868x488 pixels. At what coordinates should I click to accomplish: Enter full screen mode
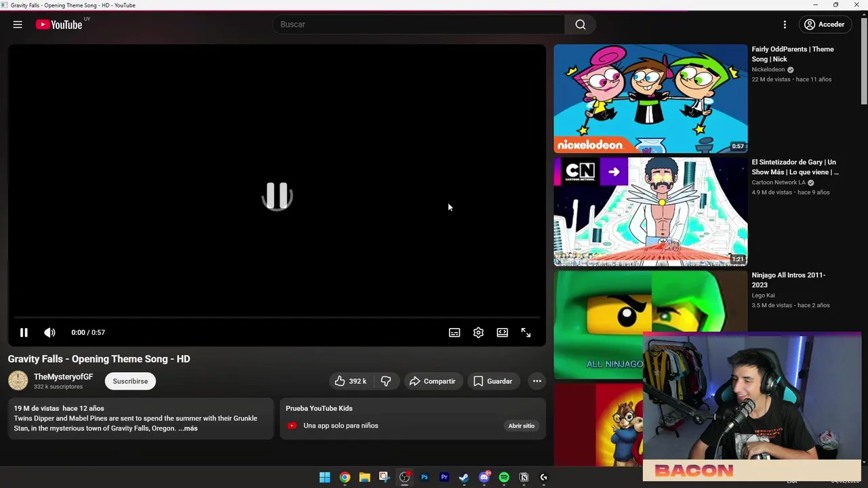(526, 332)
